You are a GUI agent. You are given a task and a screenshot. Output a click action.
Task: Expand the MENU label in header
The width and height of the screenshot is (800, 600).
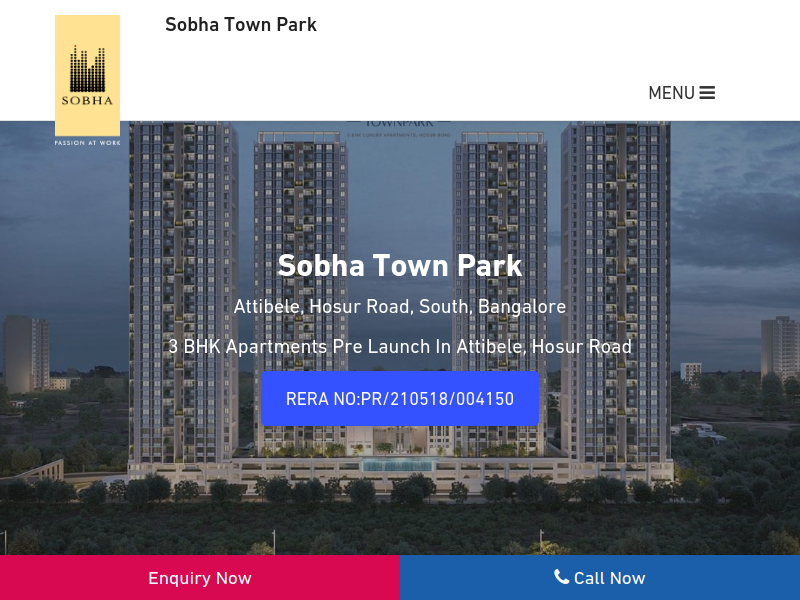671,93
